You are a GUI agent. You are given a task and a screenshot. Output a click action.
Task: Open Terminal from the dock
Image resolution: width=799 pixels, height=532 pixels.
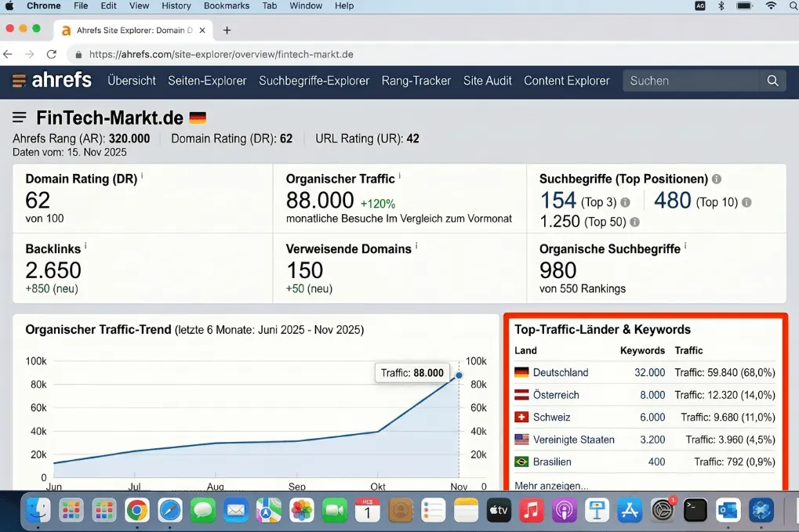click(x=695, y=510)
